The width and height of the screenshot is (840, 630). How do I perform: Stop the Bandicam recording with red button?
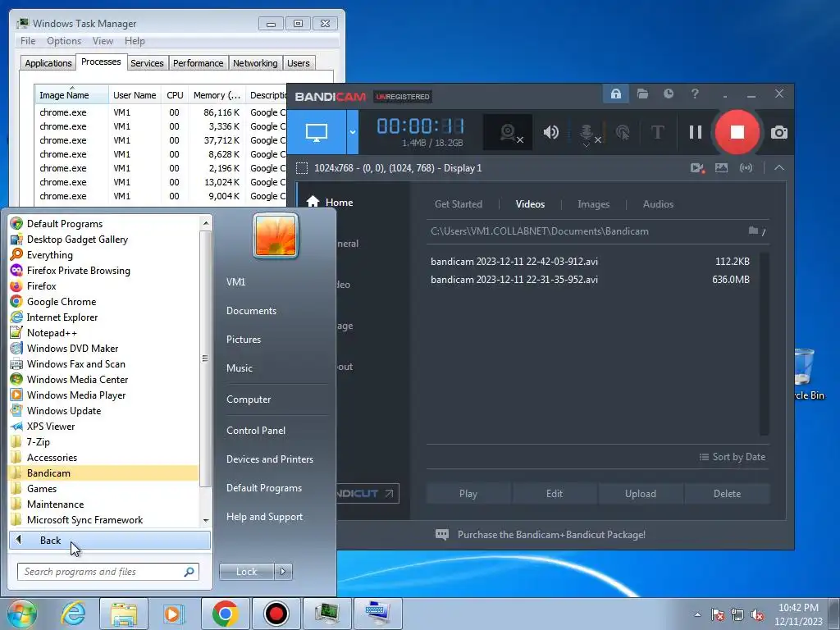click(737, 132)
